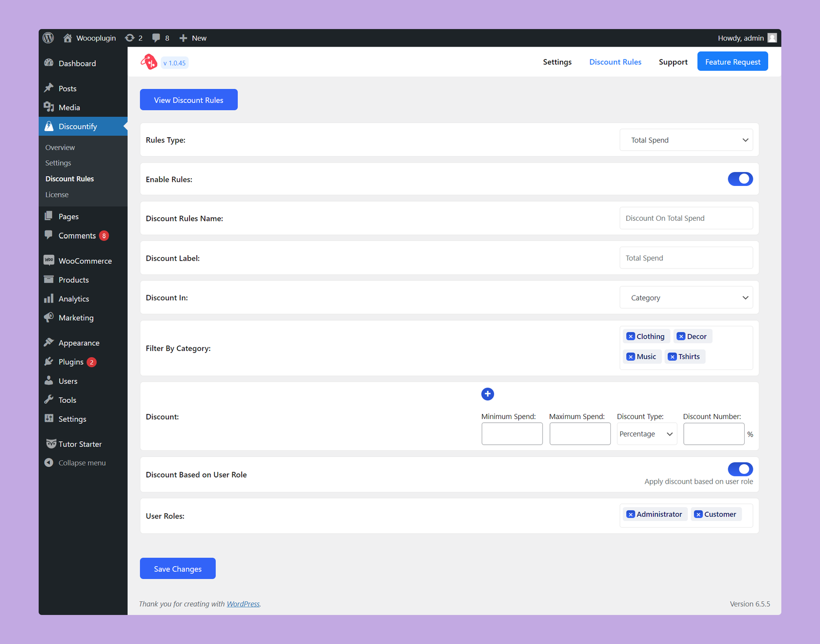This screenshot has height=644, width=820.
Task: Open the Support header tab
Action: (673, 62)
